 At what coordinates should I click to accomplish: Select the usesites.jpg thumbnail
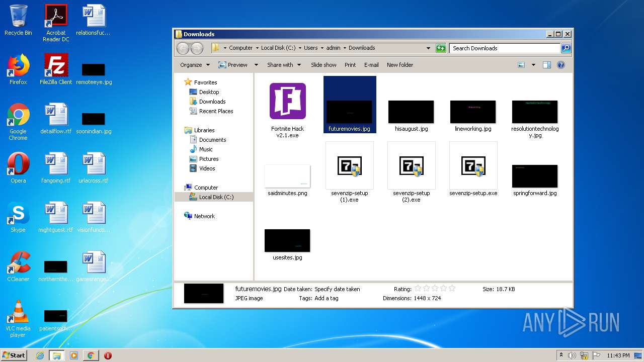coord(287,240)
